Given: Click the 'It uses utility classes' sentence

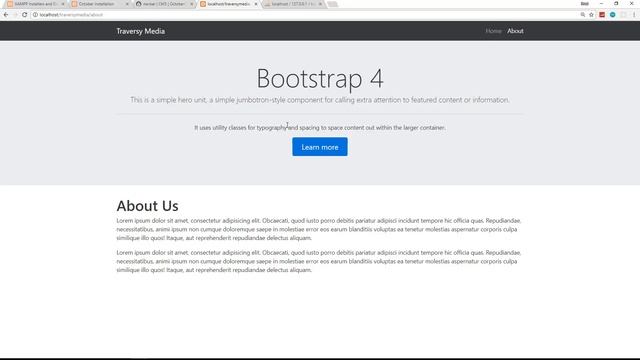Looking at the screenshot, I should 320,128.
